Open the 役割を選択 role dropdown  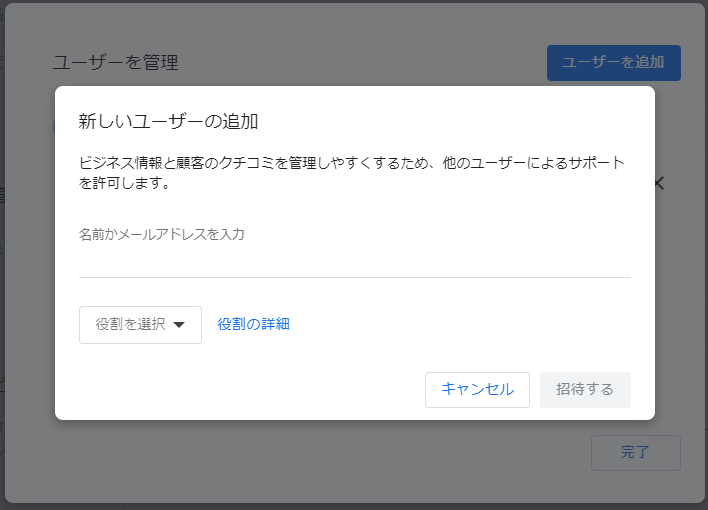pos(140,325)
